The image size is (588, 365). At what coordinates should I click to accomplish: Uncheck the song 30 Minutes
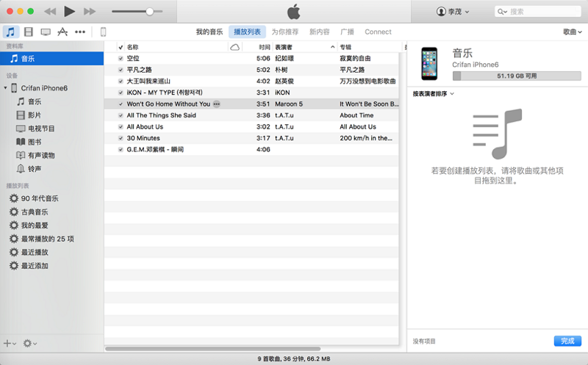121,138
